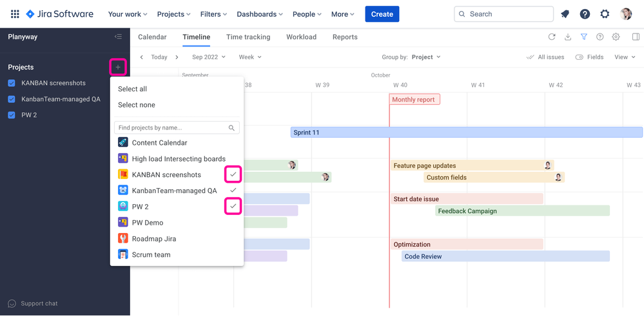Open the notifications bell icon

tap(565, 14)
